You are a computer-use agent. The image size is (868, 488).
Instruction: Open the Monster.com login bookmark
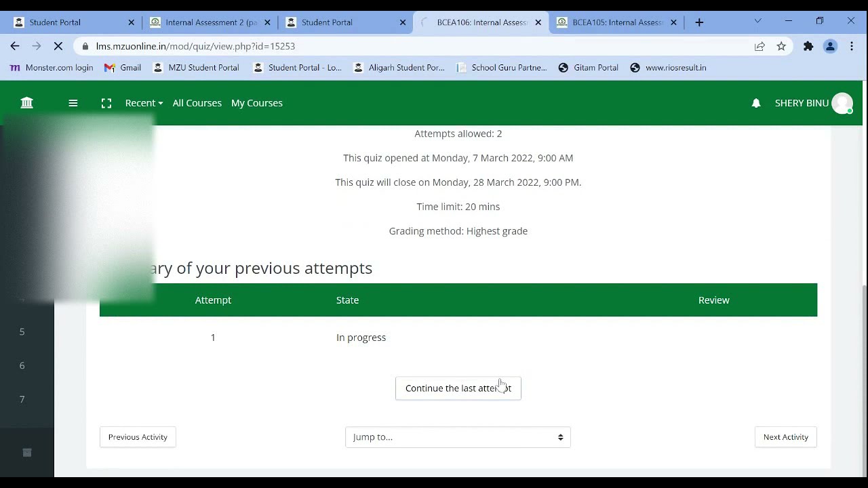52,68
